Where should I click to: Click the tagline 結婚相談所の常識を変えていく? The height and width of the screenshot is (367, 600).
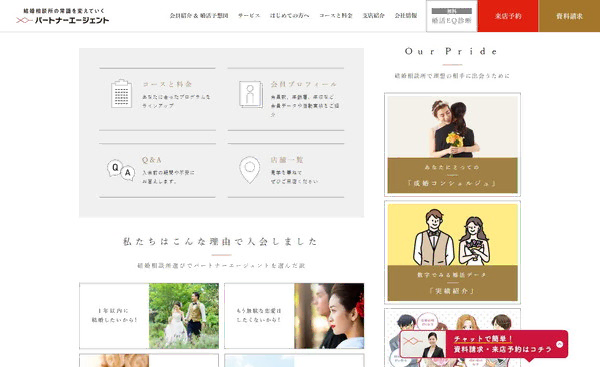pos(64,11)
